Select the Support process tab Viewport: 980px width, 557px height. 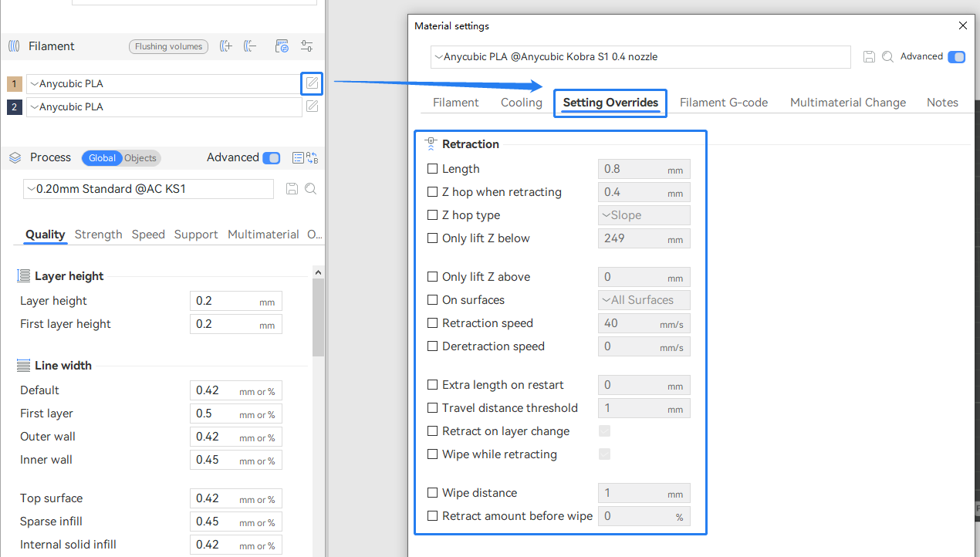[196, 235]
